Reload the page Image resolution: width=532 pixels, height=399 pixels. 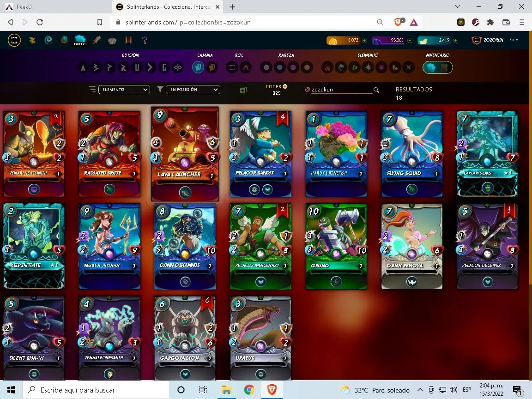tap(40, 22)
